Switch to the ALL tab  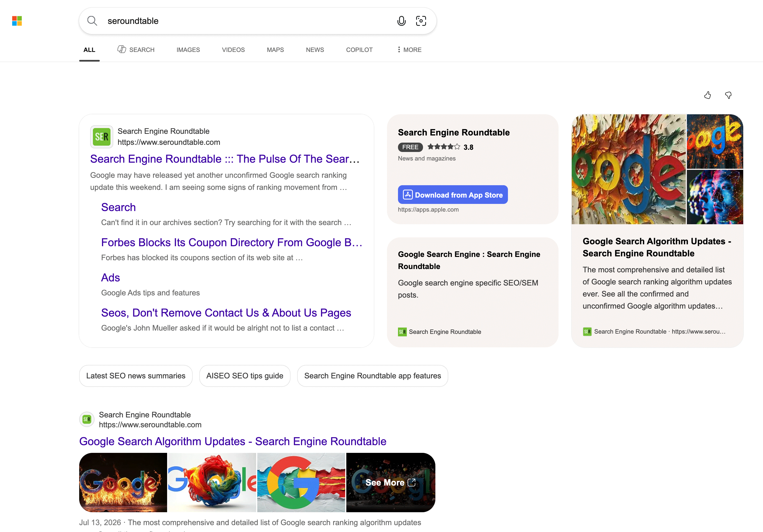89,50
